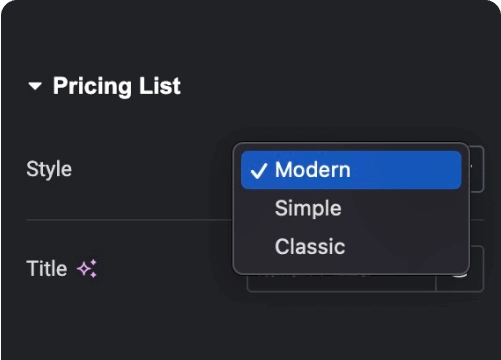Image resolution: width=501 pixels, height=360 pixels.
Task: Switch style to Simple
Action: [351, 208]
